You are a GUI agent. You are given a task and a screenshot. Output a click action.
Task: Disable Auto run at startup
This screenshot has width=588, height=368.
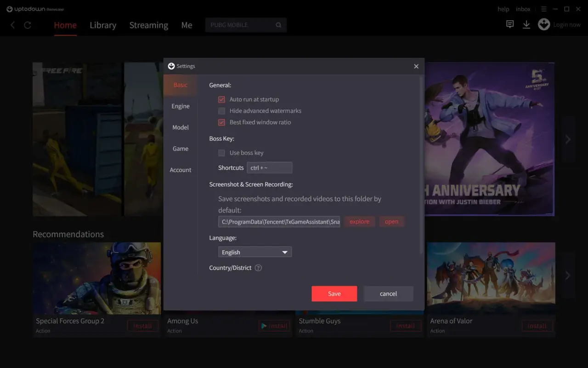click(x=221, y=99)
